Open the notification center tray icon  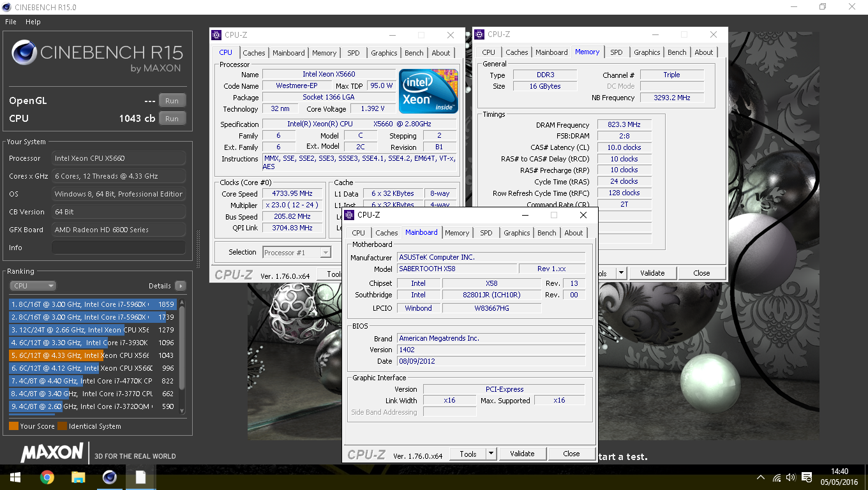coord(807,477)
